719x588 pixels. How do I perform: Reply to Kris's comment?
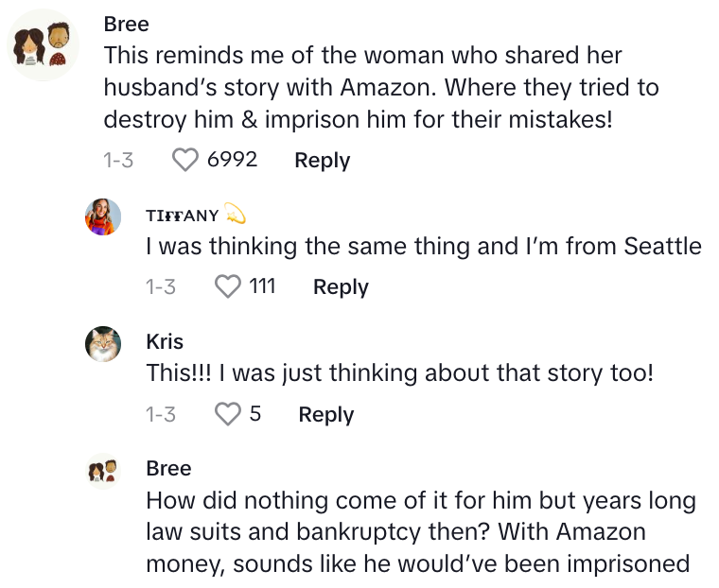(325, 414)
